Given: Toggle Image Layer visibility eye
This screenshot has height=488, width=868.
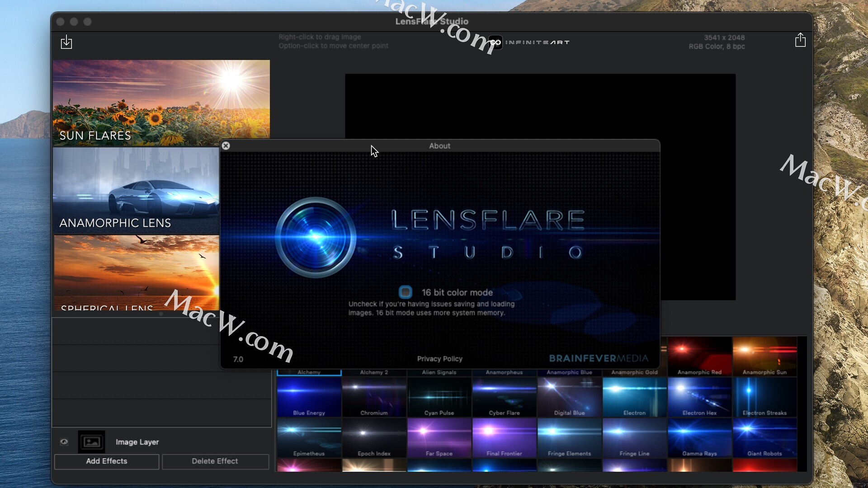Looking at the screenshot, I should (64, 442).
